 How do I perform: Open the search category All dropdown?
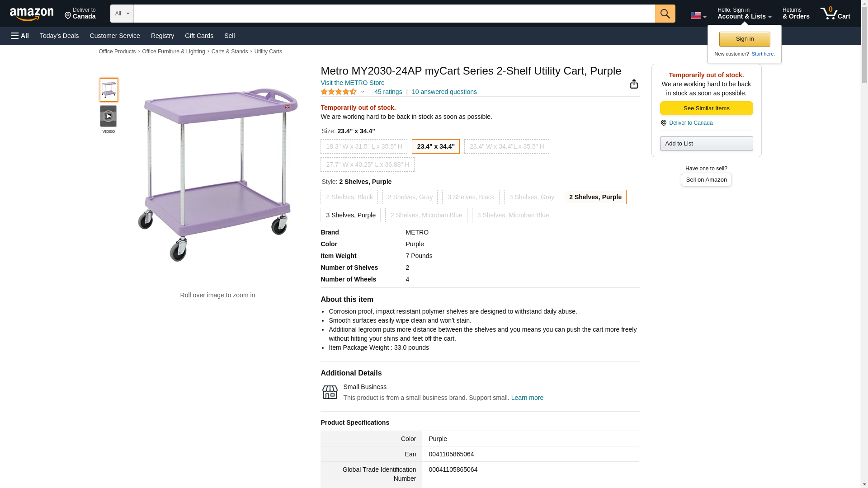pos(122,14)
